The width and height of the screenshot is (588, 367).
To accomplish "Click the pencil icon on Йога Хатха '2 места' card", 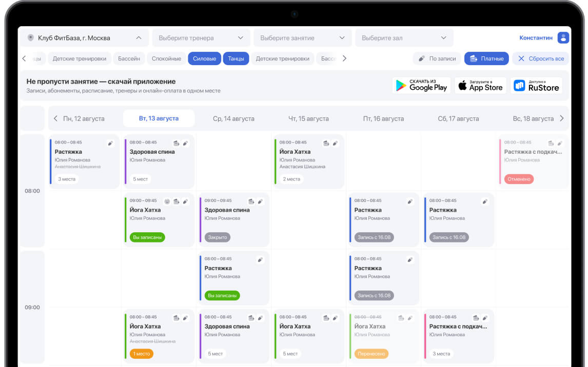I will [x=335, y=143].
